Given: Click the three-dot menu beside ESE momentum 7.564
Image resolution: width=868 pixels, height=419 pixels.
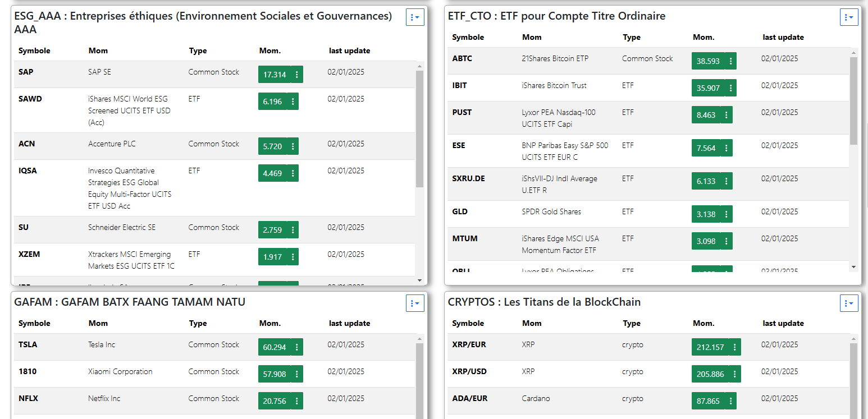Looking at the screenshot, I should (x=726, y=148).
